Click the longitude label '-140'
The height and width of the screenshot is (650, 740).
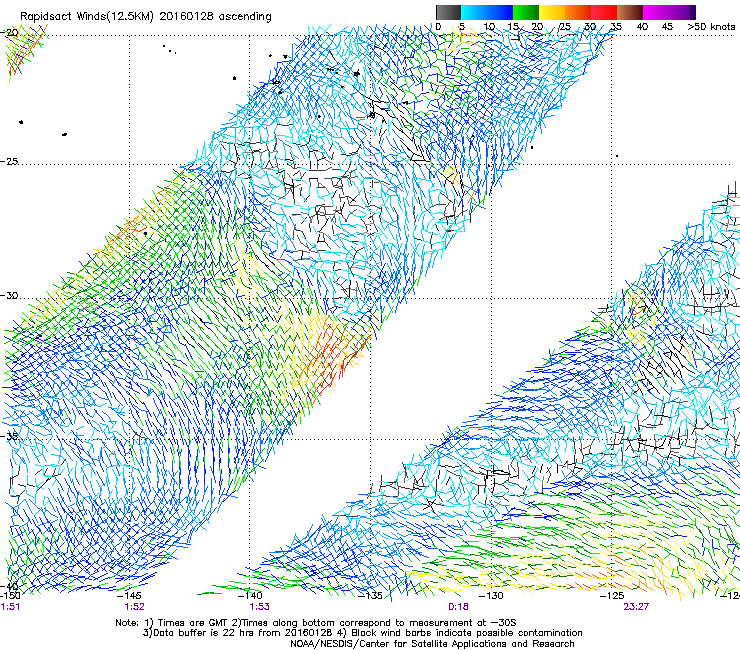click(x=251, y=595)
